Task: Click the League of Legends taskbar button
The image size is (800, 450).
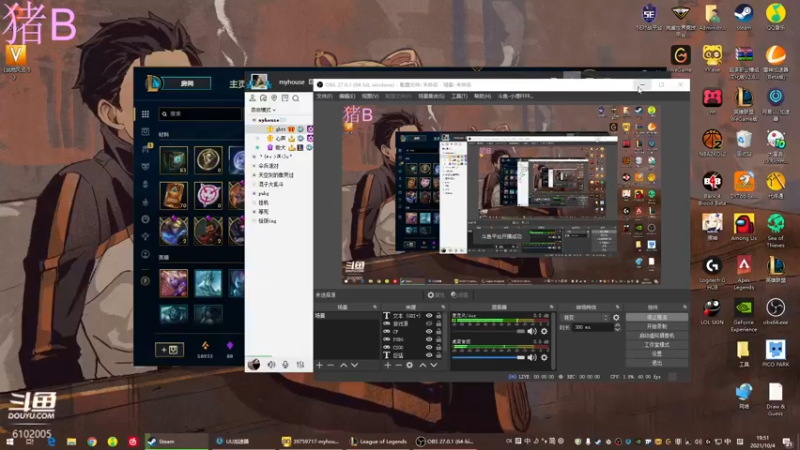Action: 379,441
